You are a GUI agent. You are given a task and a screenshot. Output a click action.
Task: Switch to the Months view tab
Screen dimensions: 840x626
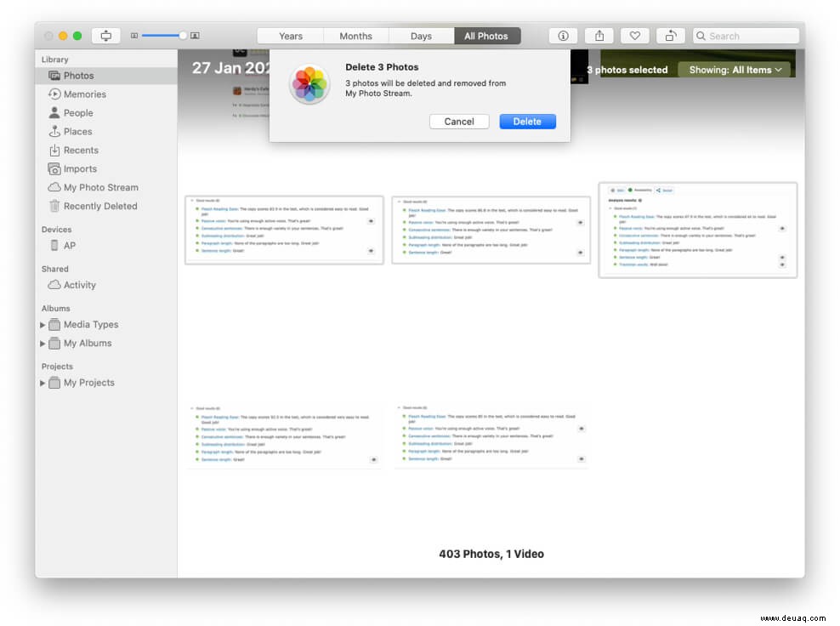click(x=355, y=36)
